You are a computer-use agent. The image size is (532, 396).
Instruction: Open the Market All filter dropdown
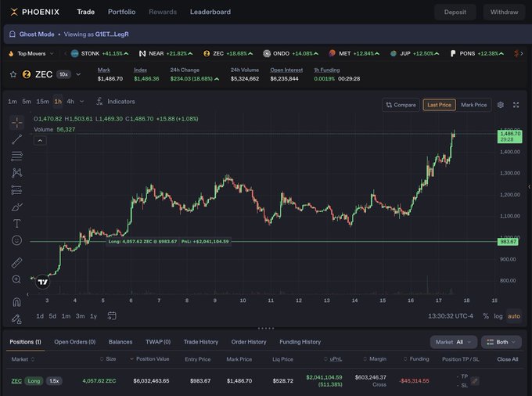point(454,342)
